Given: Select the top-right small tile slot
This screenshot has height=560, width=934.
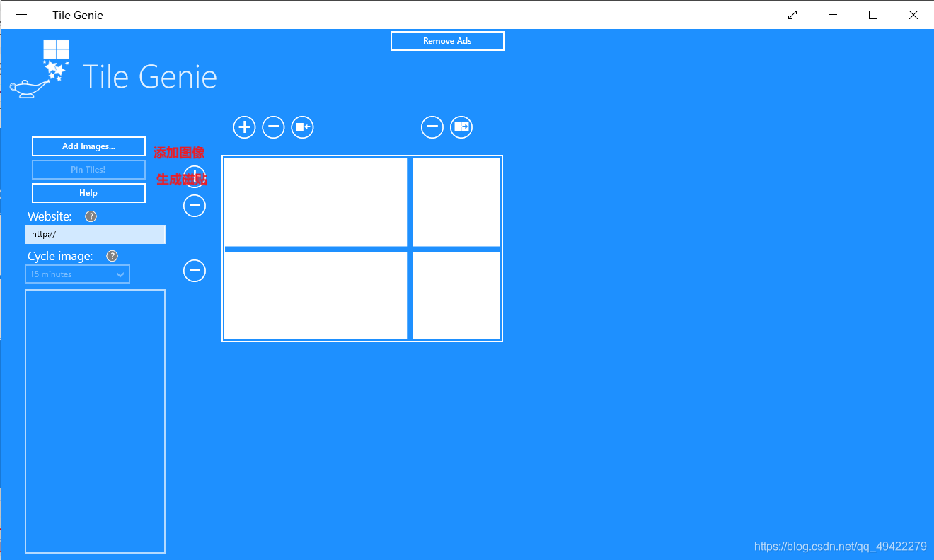Looking at the screenshot, I should (456, 202).
